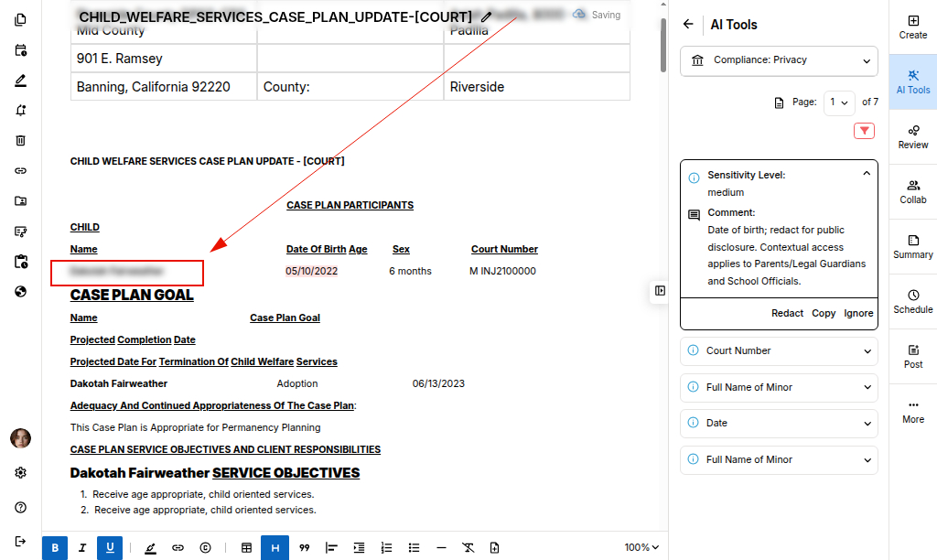Insert a table from bottom toolbar
Viewport: 937px width, 560px height.
click(x=246, y=547)
